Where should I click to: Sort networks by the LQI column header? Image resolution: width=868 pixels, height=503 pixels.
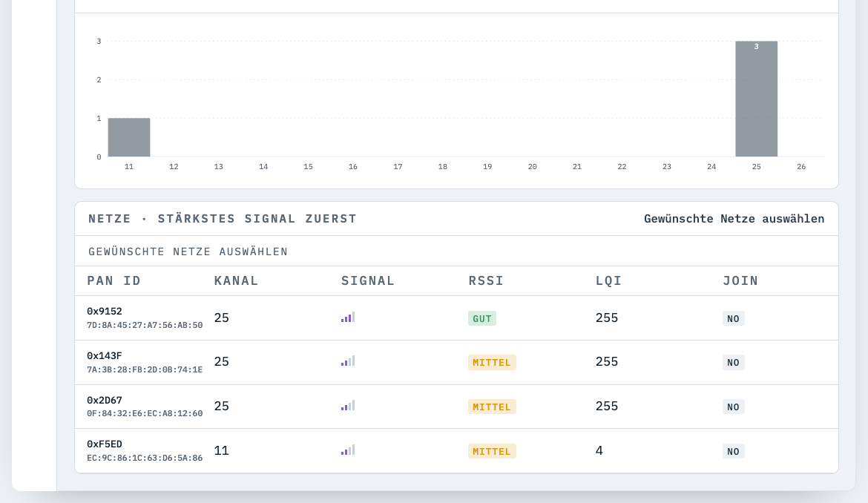pyautogui.click(x=608, y=280)
